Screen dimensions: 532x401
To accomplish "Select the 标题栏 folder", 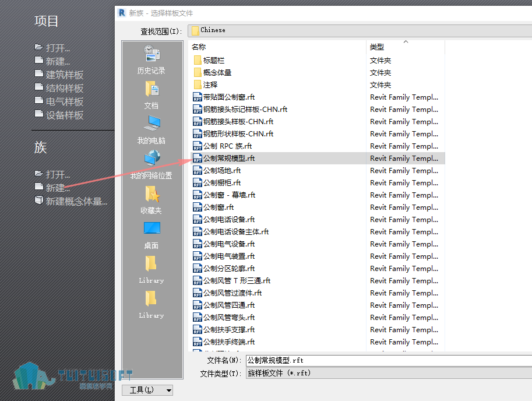I will coord(209,61).
